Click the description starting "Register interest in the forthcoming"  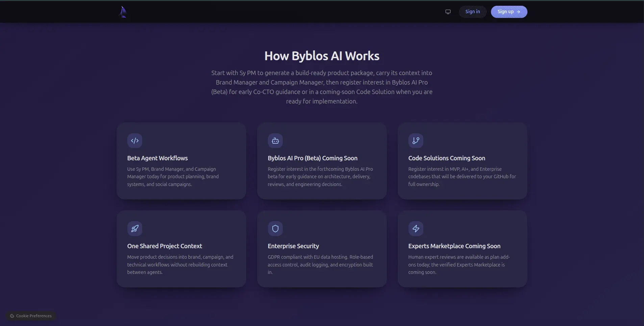pos(320,177)
